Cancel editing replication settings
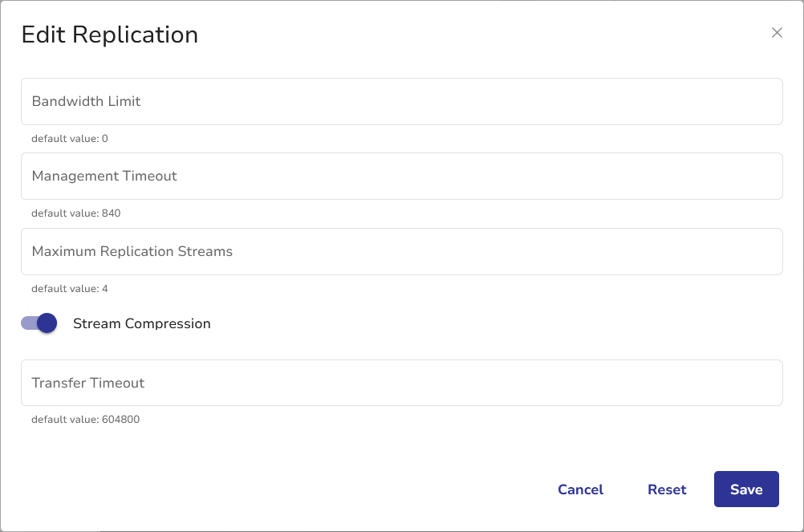 pos(580,489)
